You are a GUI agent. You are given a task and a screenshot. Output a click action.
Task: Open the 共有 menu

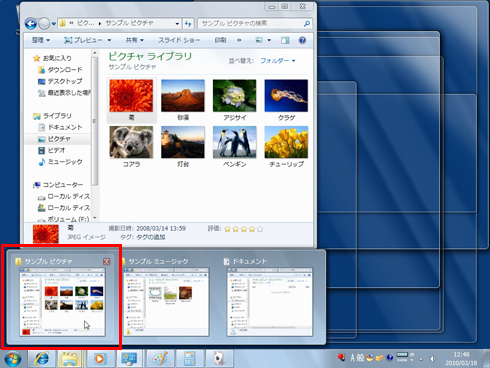pos(135,40)
